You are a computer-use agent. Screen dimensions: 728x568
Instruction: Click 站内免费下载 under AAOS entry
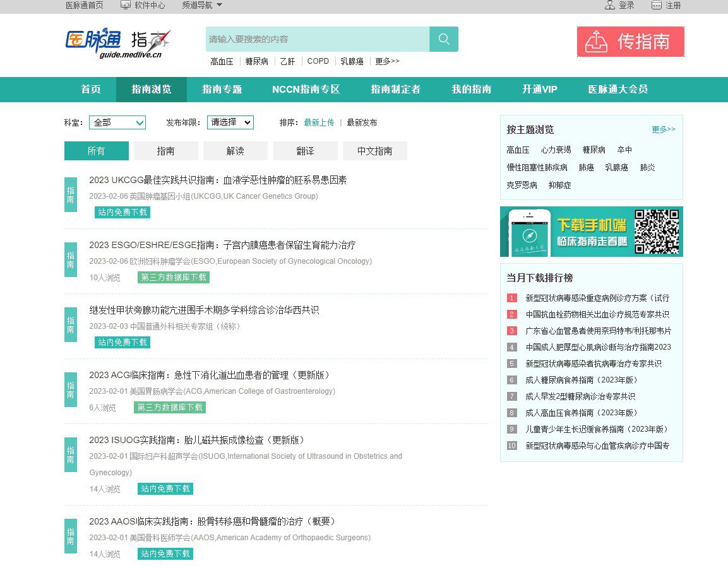click(x=165, y=553)
